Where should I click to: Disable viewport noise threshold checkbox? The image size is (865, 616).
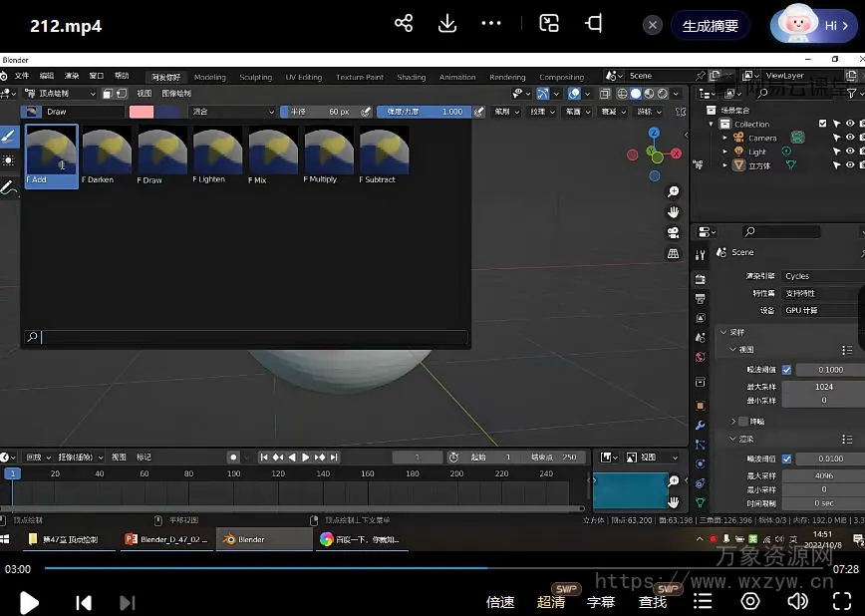point(787,370)
